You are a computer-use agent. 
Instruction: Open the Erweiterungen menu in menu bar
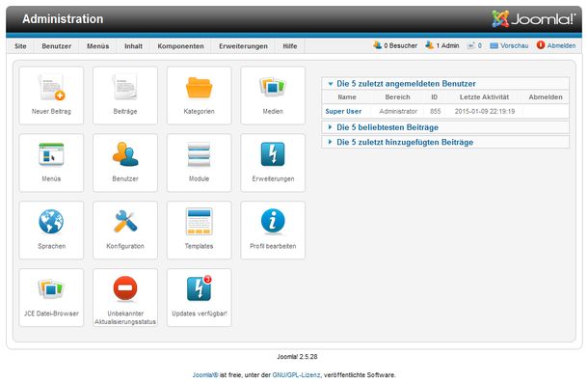[243, 46]
